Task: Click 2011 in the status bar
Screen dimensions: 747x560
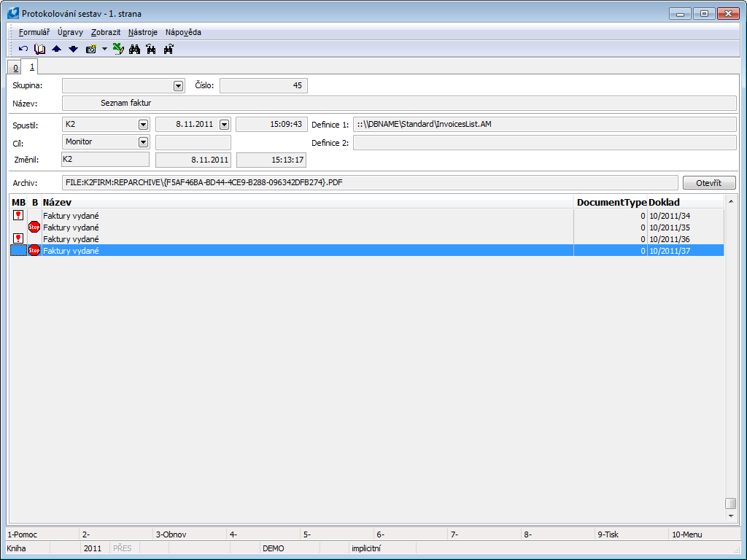Action: click(93, 548)
